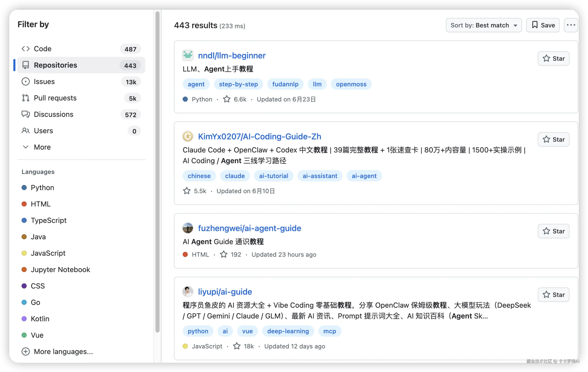The height and width of the screenshot is (372, 588).
Task: Switch to Discussions results
Action: tap(81, 114)
